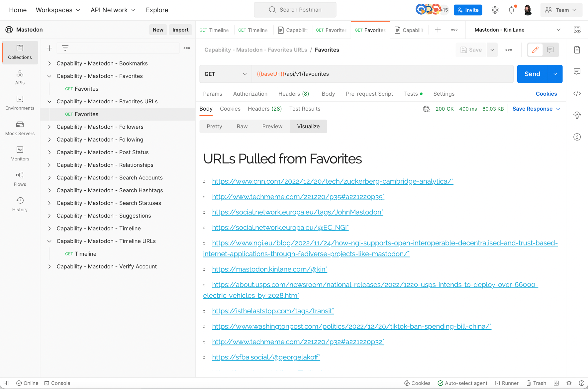Open the Cookies link beside Settings
Viewport: 588px width, 389px height.
[546, 94]
